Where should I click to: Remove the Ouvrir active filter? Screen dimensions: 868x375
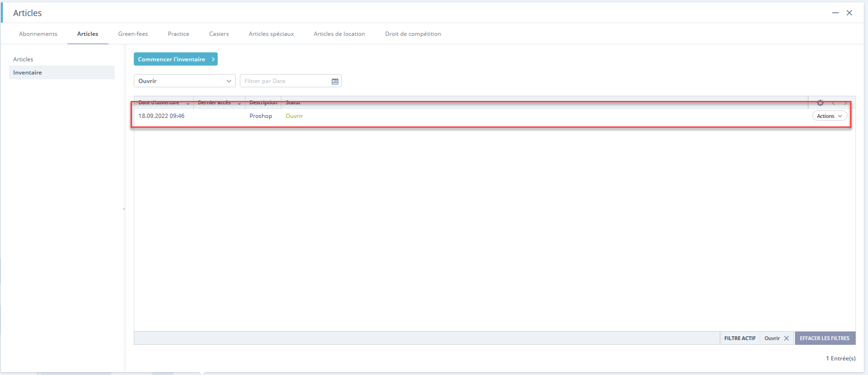(786, 338)
